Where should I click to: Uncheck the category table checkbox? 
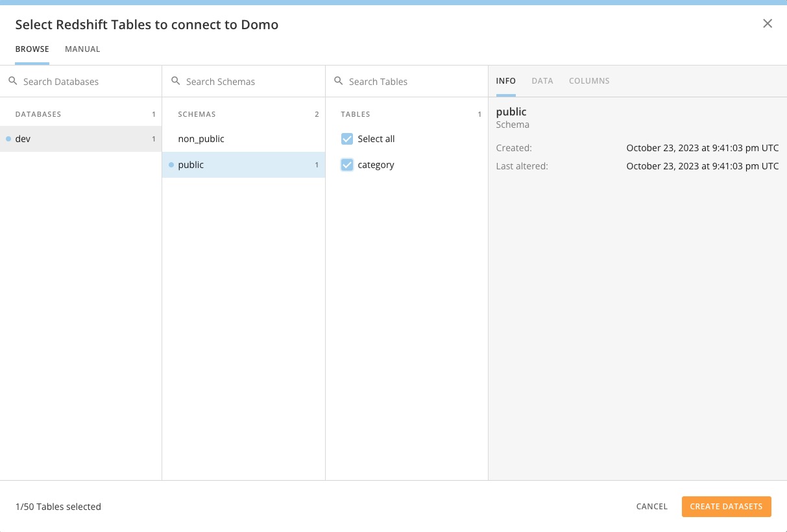point(346,164)
